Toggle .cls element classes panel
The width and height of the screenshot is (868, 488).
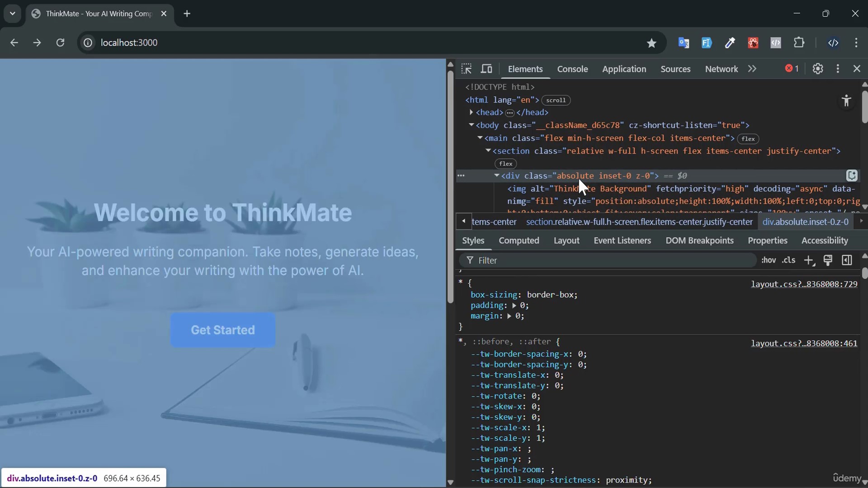point(789,260)
